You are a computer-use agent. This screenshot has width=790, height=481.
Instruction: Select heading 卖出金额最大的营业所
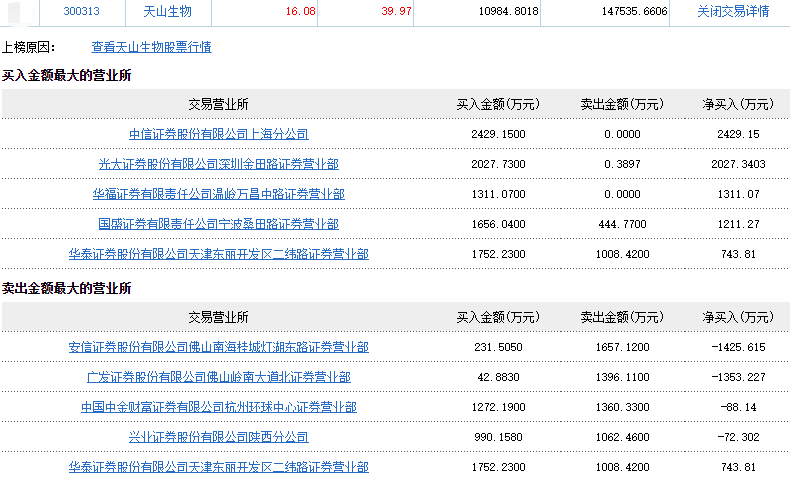tap(67, 288)
